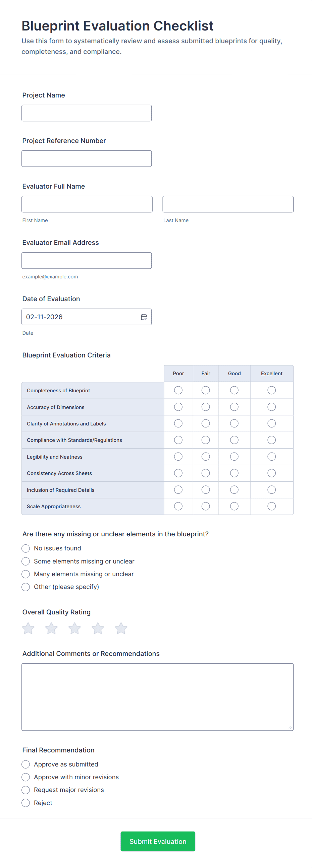Open the calendar date picker icon

click(x=144, y=317)
